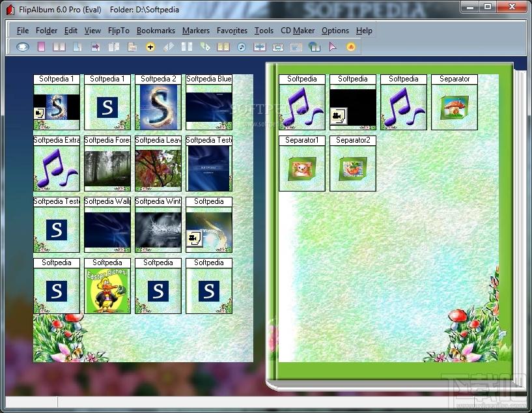Select the pink cursor arrow toolbar icon

[333, 47]
